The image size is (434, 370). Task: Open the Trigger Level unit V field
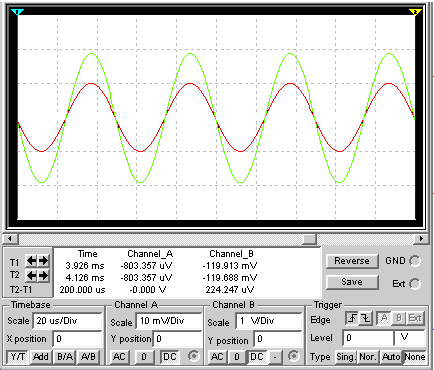pyautogui.click(x=410, y=338)
